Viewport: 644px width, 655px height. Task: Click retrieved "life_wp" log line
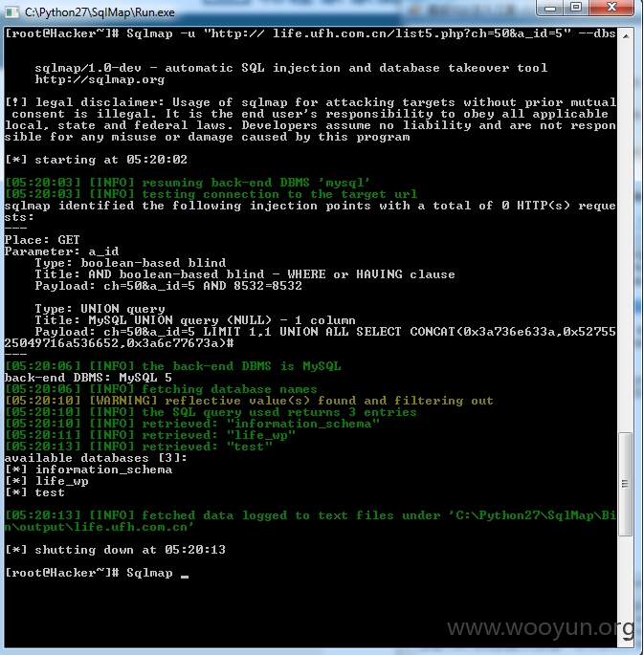point(150,435)
